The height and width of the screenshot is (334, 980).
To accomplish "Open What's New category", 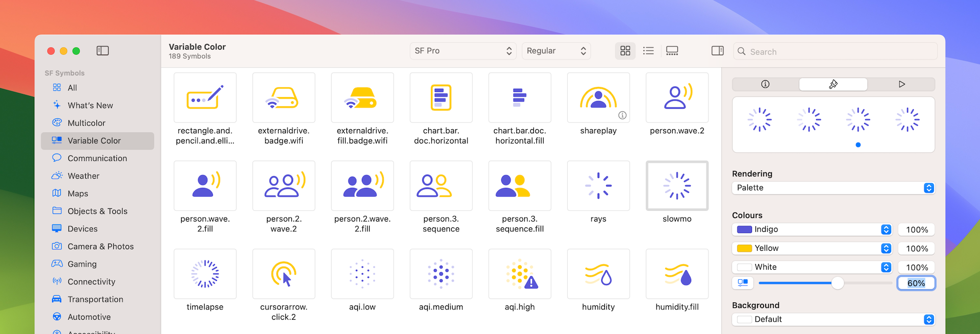I will (x=97, y=105).
